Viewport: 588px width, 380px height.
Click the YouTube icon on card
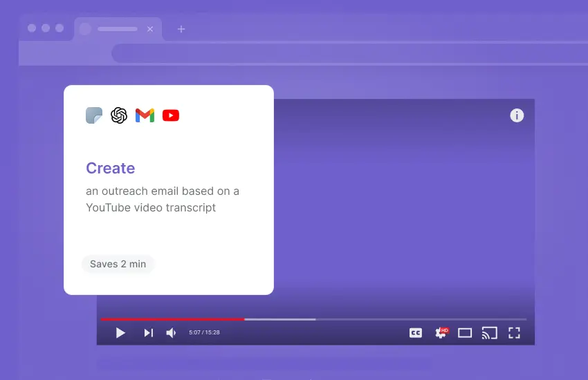click(x=171, y=115)
